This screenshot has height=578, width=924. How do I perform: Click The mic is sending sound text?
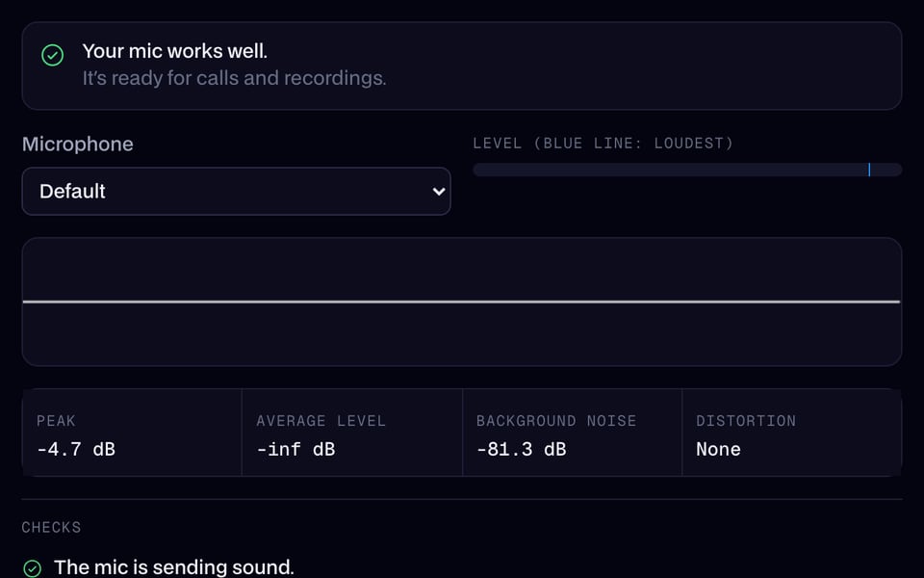point(174,567)
